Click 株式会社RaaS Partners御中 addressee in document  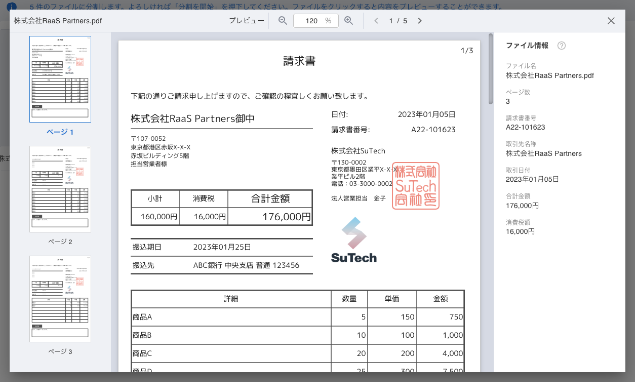pyautogui.click(x=192, y=118)
